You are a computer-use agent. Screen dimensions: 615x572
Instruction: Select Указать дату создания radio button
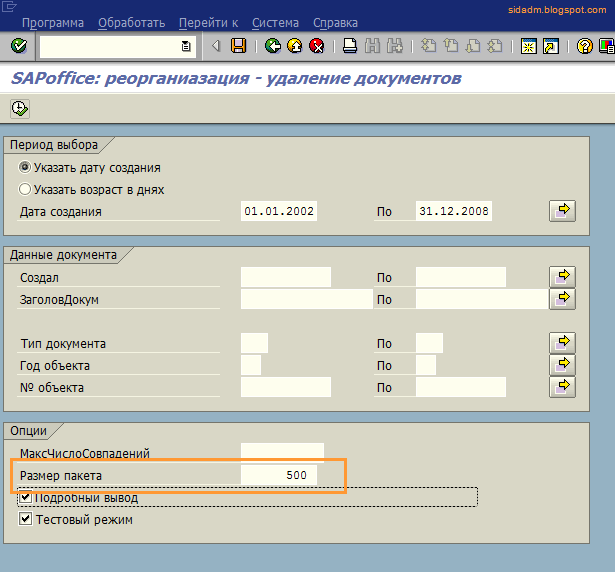click(25, 168)
